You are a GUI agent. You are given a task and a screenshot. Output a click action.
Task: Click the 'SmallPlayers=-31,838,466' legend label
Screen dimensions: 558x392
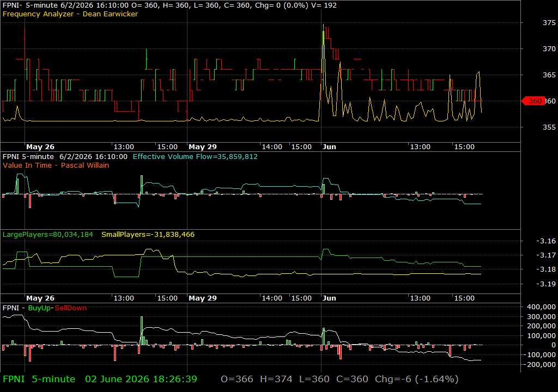tap(148, 235)
